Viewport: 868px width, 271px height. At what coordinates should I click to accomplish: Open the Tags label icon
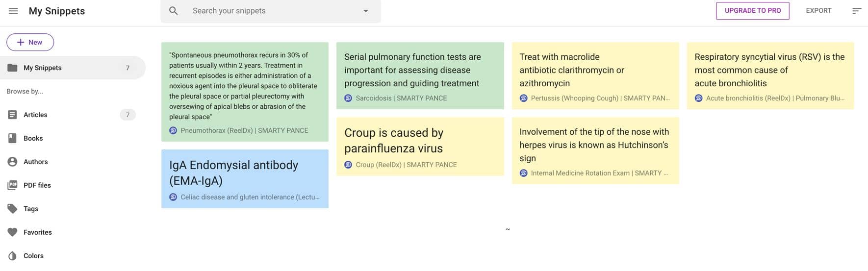coord(13,209)
